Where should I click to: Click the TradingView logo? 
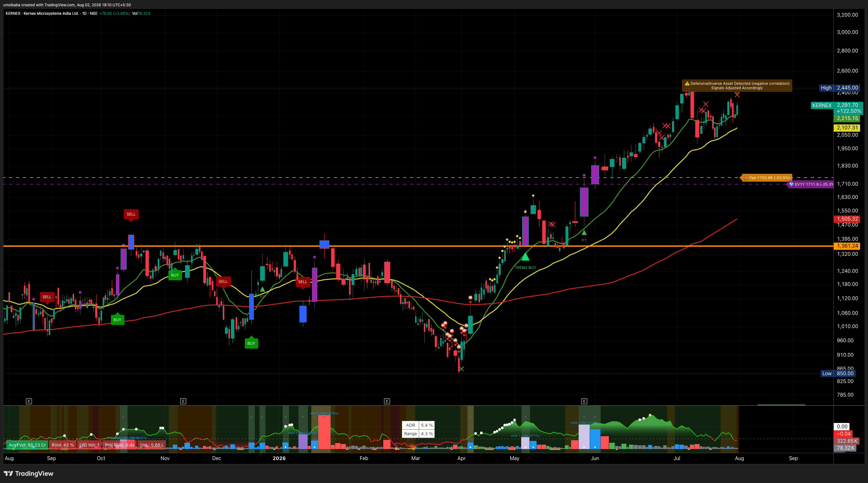[x=29, y=474]
